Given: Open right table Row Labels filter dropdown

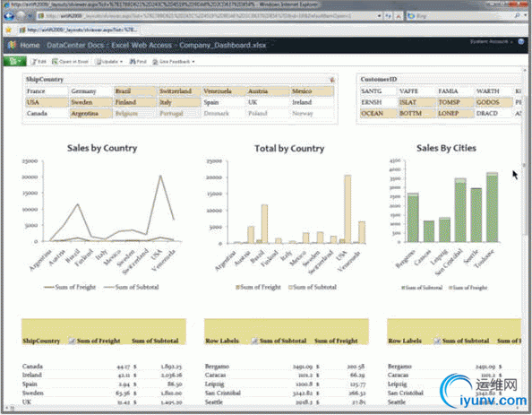Looking at the screenshot, I should [x=437, y=341].
